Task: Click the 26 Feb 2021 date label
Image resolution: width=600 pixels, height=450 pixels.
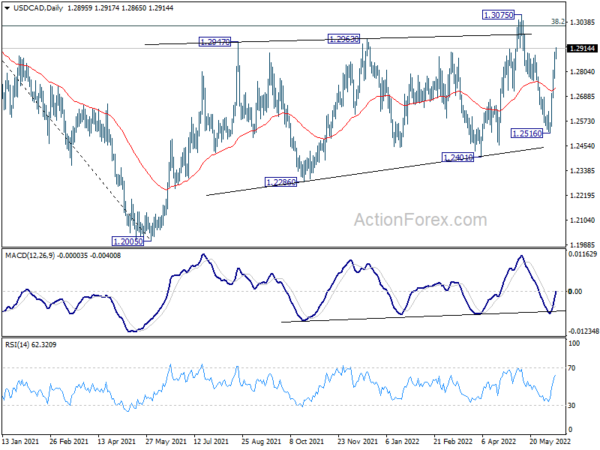Action: (x=68, y=442)
